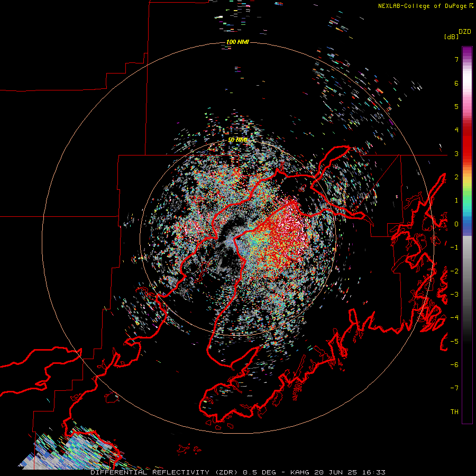The height and width of the screenshot is (476, 476).
Task: Click the 100 NMI range ring label
Action: pyautogui.click(x=237, y=42)
